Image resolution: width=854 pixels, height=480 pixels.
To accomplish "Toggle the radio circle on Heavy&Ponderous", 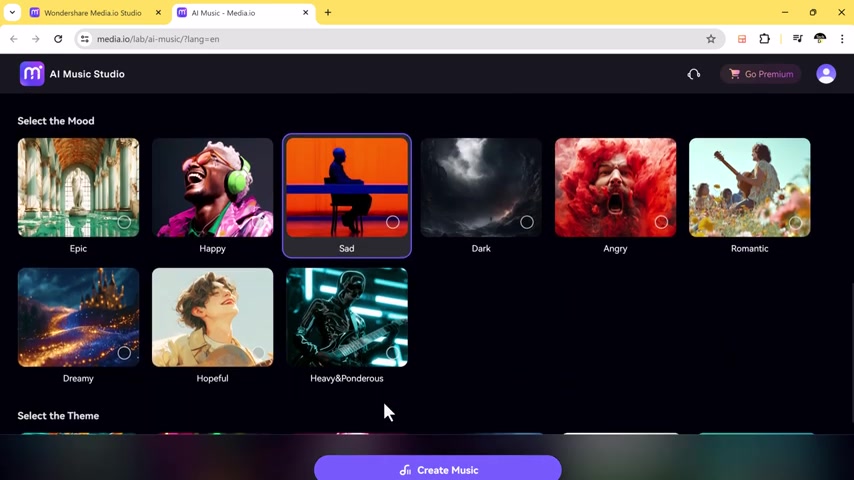I will point(393,353).
